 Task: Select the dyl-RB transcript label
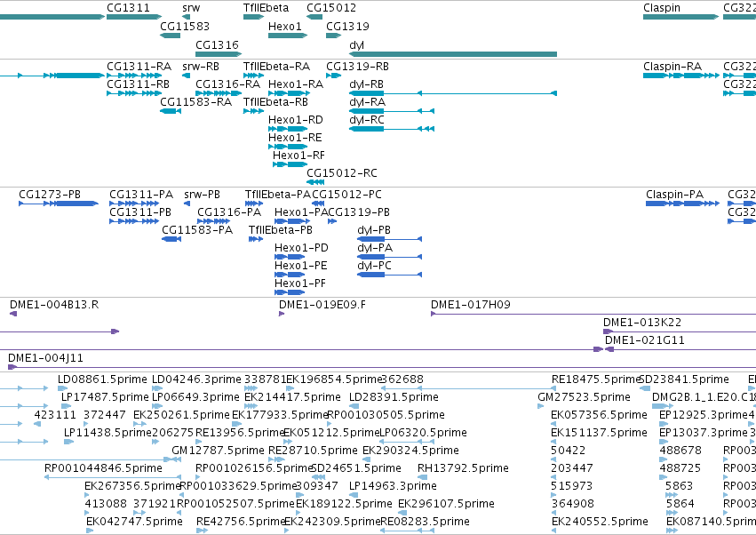[x=366, y=84]
